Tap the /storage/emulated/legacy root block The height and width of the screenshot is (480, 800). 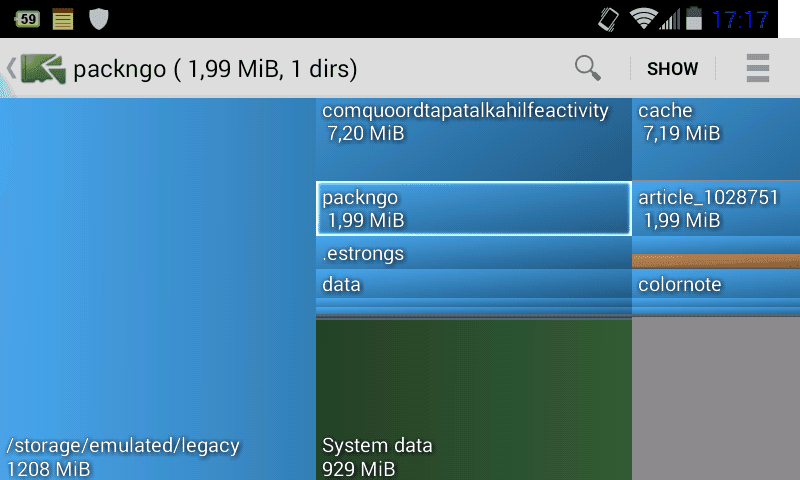pyautogui.click(x=158, y=289)
